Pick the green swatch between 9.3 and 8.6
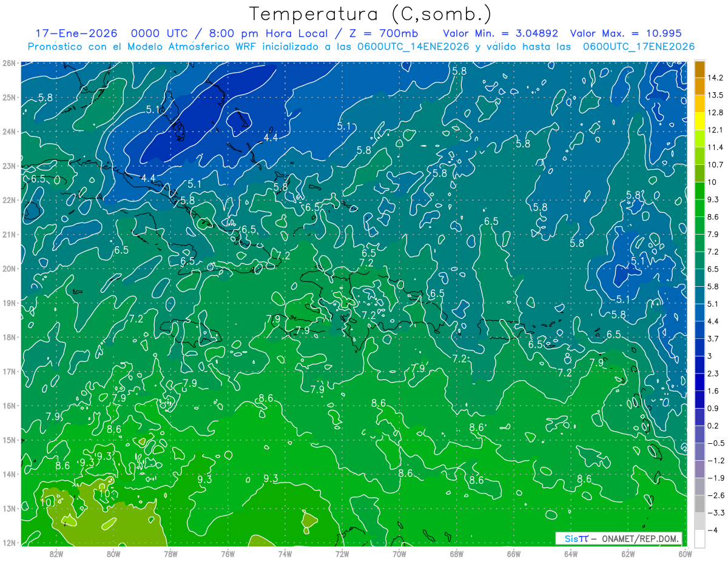This screenshot has height=562, width=728. click(x=699, y=207)
